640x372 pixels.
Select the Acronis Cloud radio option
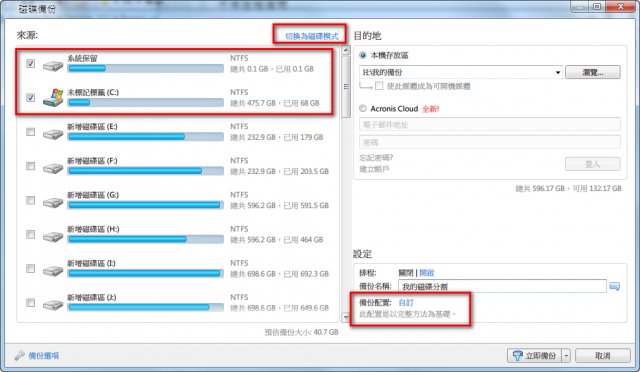click(363, 109)
